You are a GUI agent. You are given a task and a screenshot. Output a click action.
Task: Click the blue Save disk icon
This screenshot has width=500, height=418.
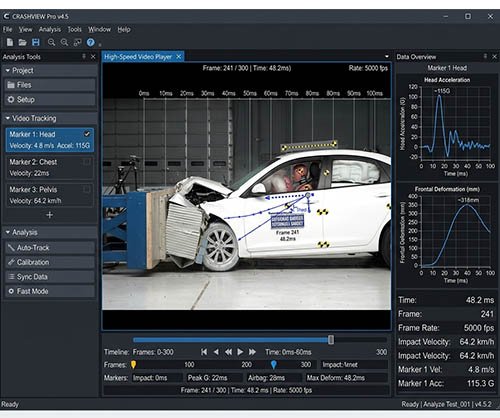[36, 42]
